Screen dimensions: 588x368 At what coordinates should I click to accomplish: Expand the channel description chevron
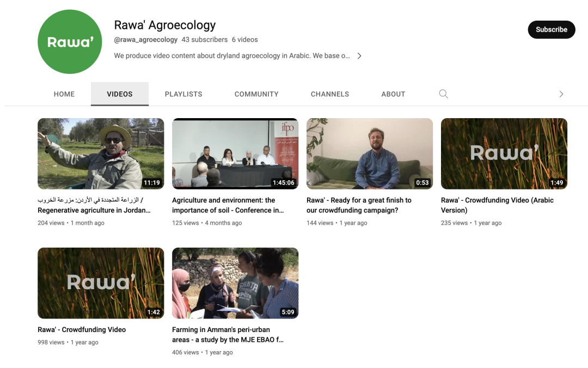click(359, 56)
